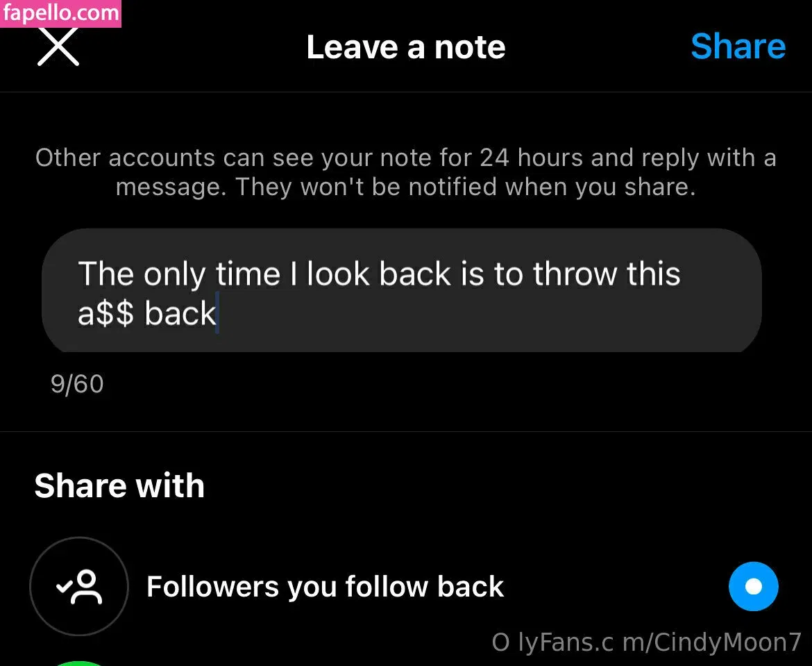
Task: Click the Share with section heading
Action: (x=119, y=485)
